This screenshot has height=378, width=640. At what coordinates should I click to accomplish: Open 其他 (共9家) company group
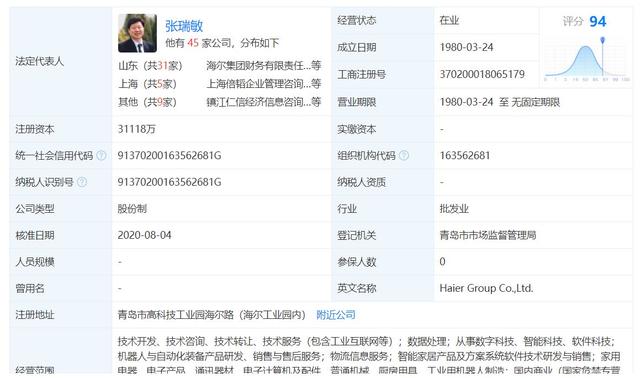[147, 102]
